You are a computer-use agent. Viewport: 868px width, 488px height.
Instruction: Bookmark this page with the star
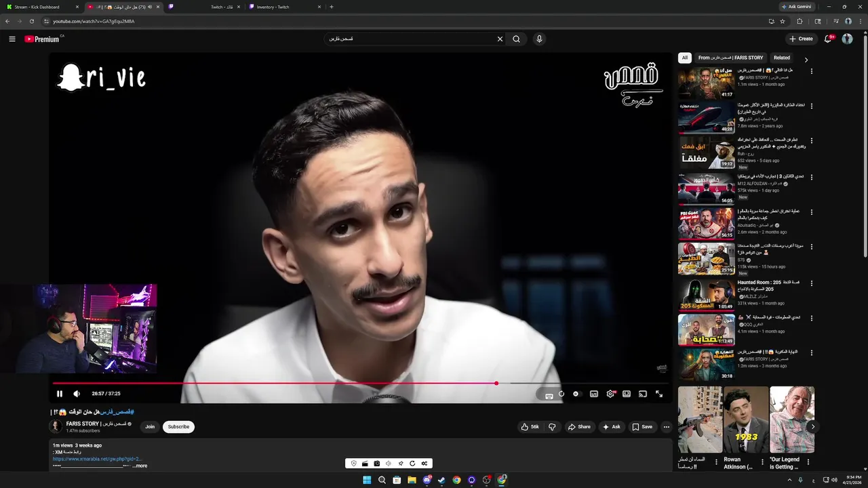click(x=782, y=21)
